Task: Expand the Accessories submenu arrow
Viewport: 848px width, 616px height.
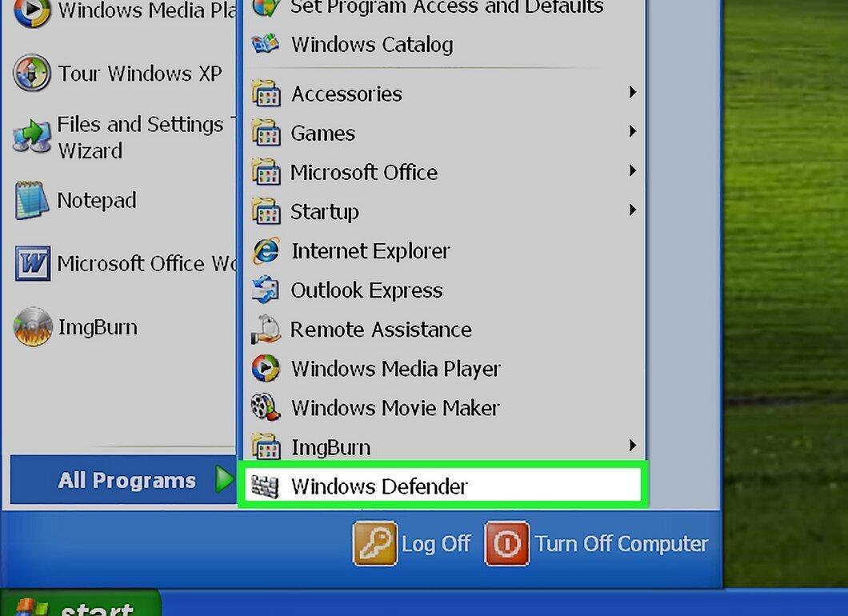Action: 632,92
